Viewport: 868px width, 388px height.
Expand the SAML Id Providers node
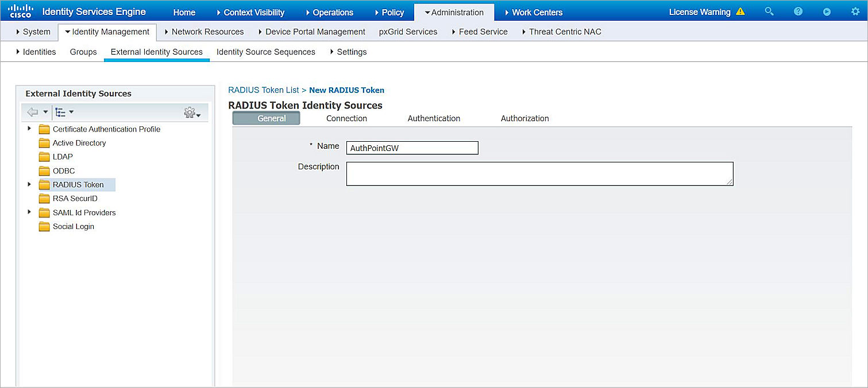pos(29,212)
